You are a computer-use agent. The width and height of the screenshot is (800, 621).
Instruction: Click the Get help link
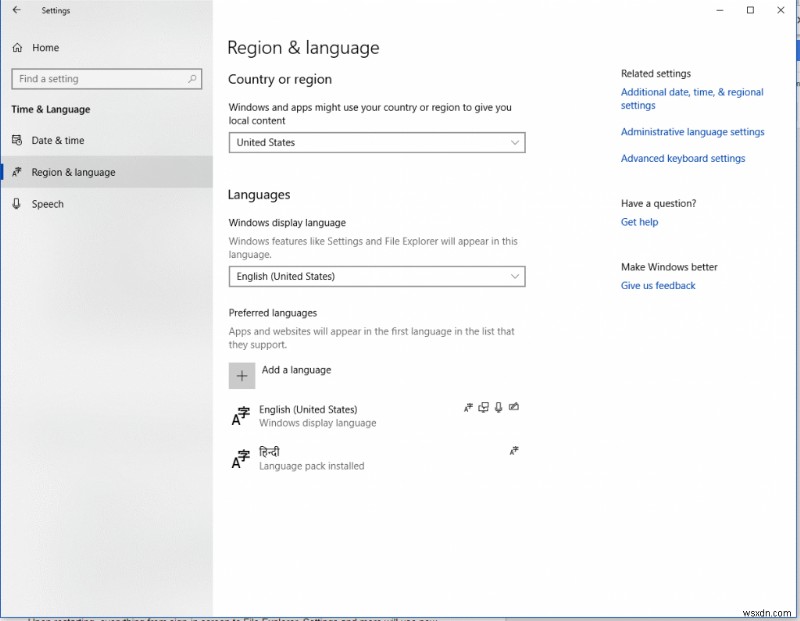coord(639,222)
